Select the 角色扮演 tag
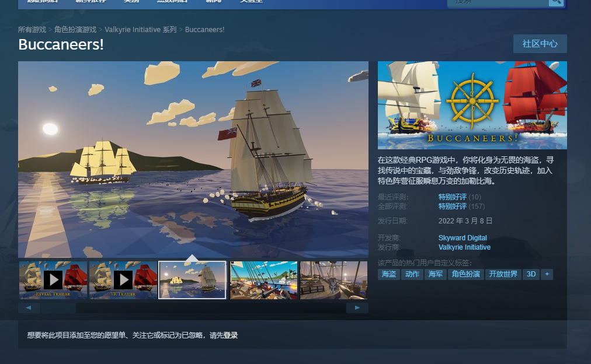This screenshot has width=591, height=364. [x=466, y=274]
